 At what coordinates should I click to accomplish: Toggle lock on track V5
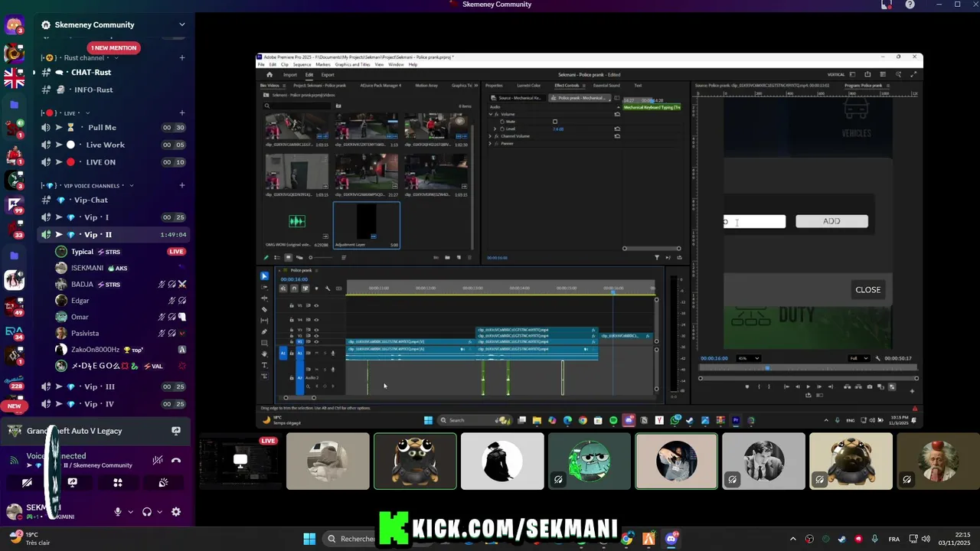click(x=292, y=305)
